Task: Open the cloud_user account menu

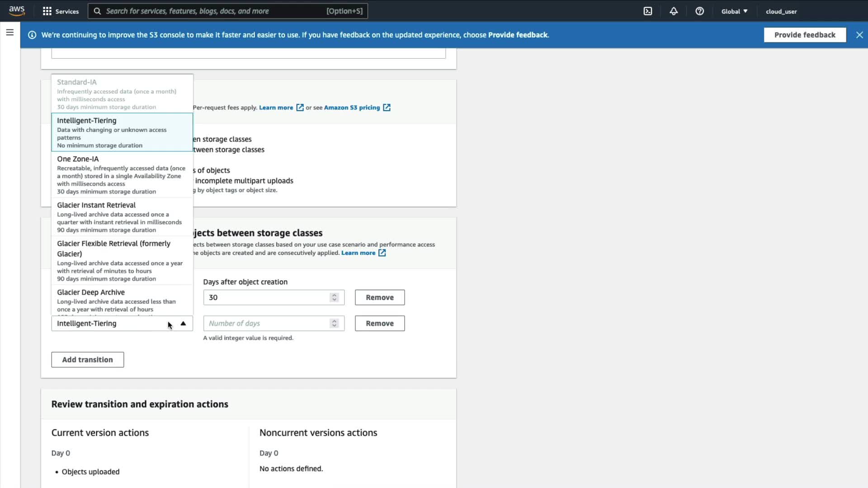Action: pos(781,11)
